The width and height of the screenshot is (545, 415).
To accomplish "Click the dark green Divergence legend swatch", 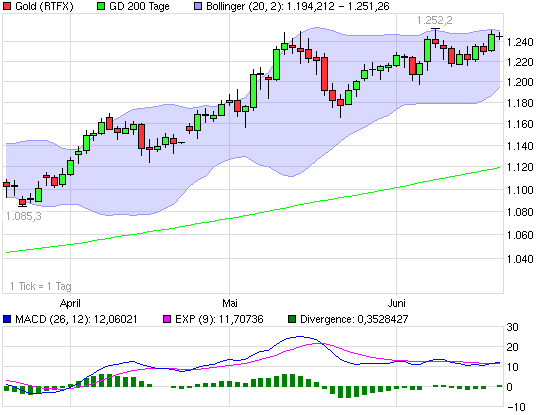I will pyautogui.click(x=292, y=319).
